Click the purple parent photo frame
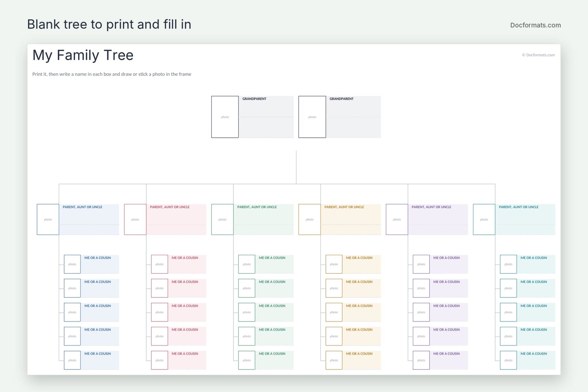This screenshot has height=392, width=588. point(397,220)
